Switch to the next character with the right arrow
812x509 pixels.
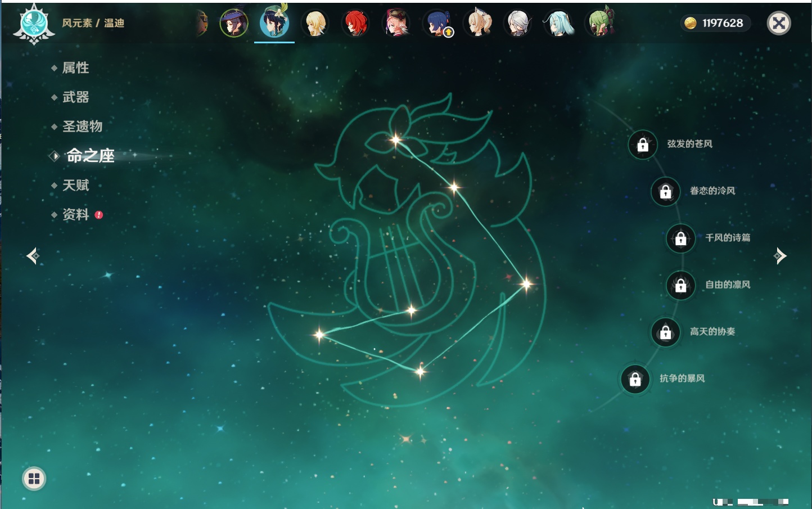click(x=780, y=256)
